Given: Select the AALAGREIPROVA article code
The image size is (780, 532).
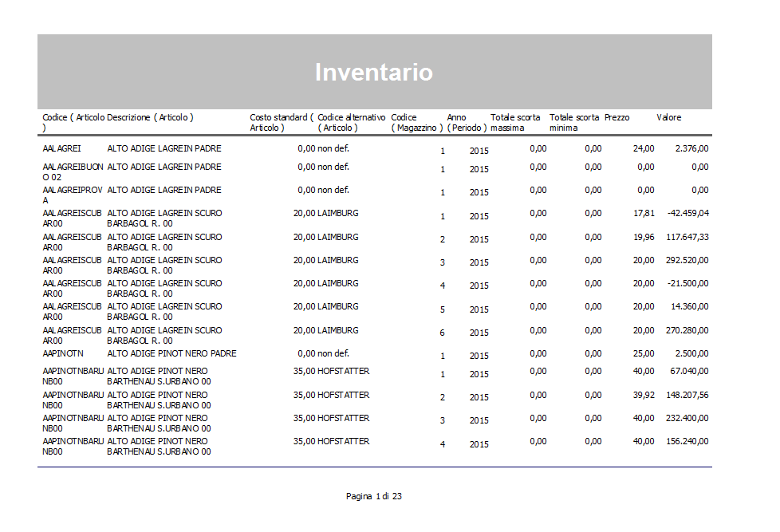Looking at the screenshot, I should [72, 195].
